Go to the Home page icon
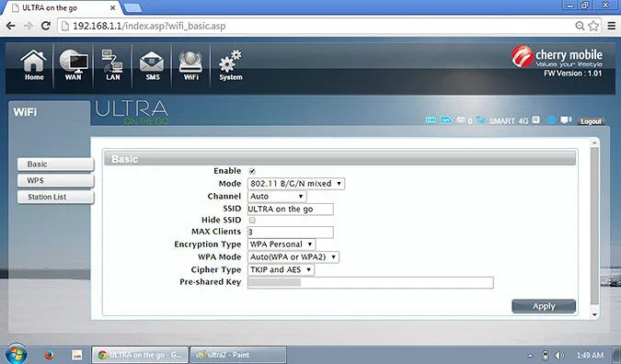 tap(34, 65)
